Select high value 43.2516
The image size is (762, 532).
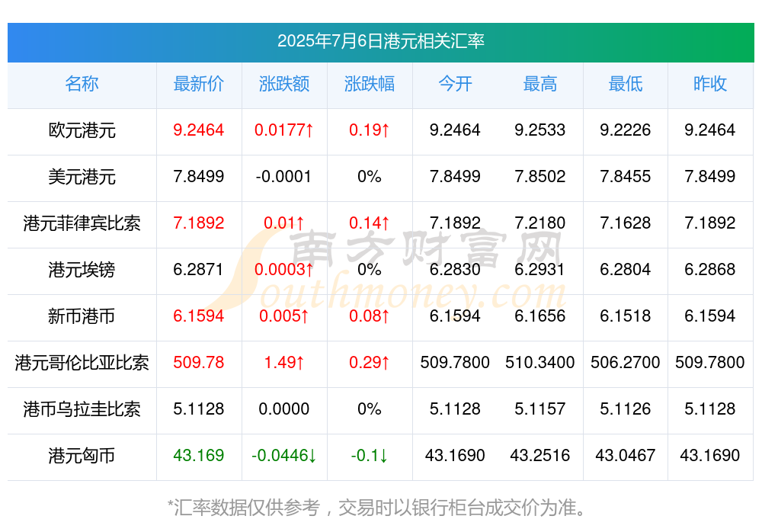pos(540,455)
